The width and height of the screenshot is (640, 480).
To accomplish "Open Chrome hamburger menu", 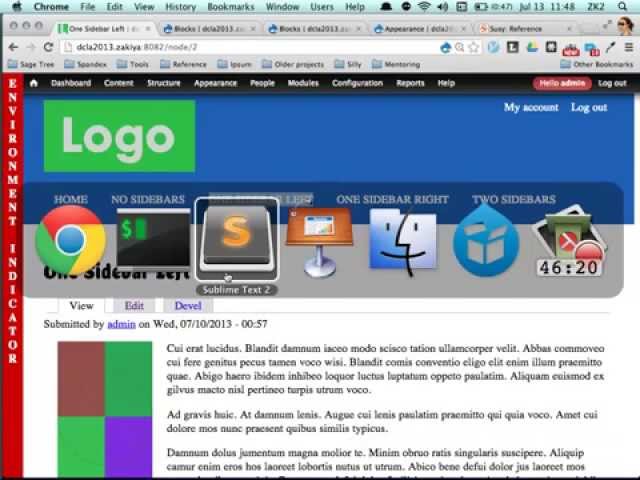I will [629, 47].
